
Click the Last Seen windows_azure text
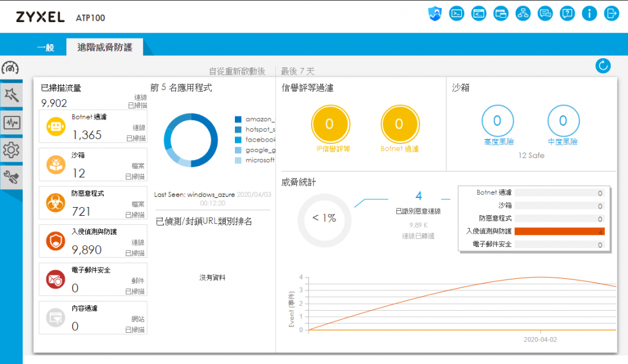tap(194, 195)
